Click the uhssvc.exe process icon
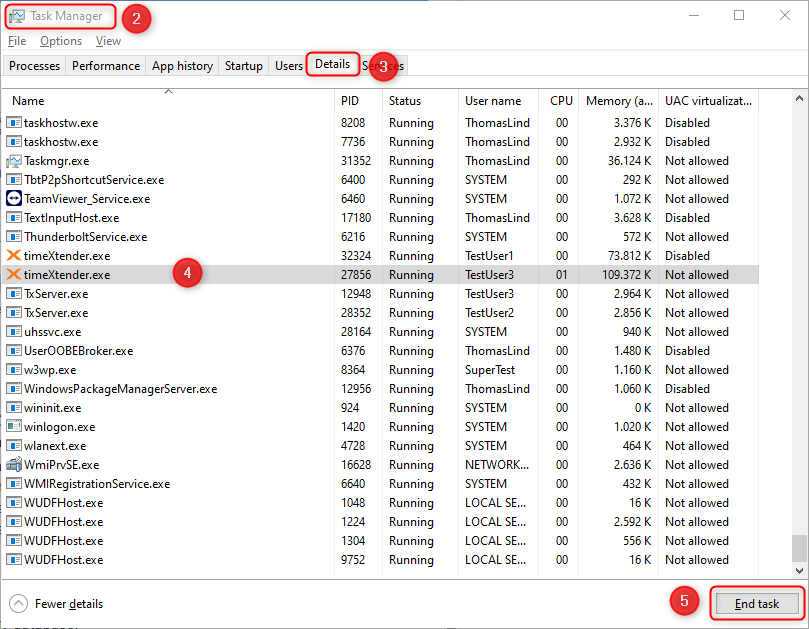 pos(14,332)
